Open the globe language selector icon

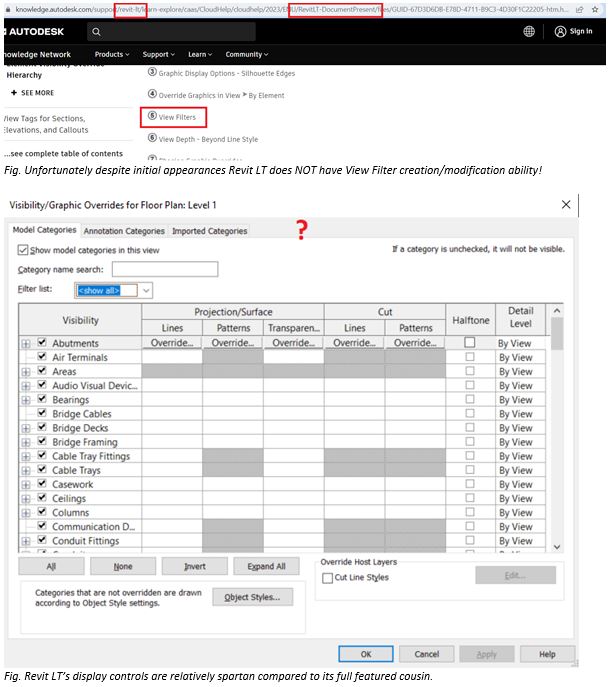click(x=529, y=32)
